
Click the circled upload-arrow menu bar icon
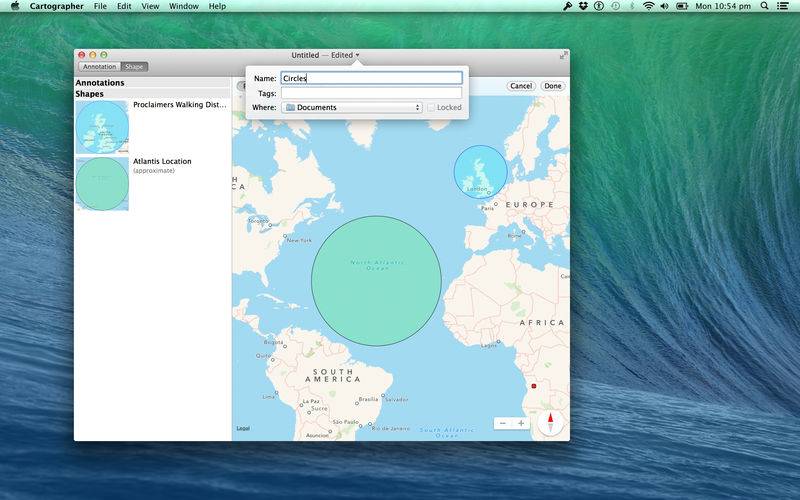click(x=599, y=6)
